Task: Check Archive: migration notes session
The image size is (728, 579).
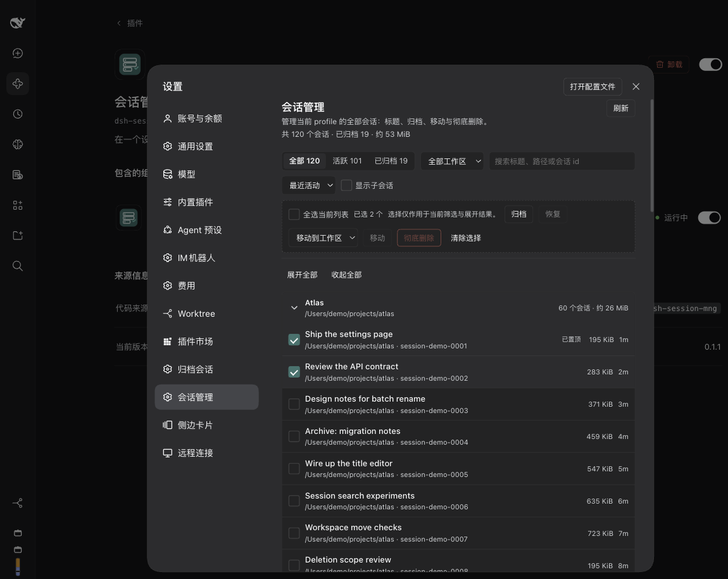Action: click(294, 436)
